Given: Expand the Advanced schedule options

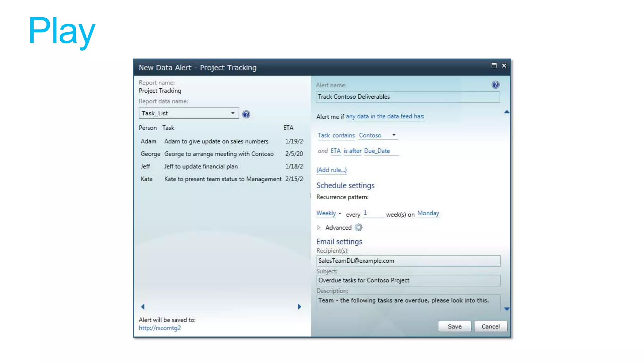Looking at the screenshot, I should point(319,228).
